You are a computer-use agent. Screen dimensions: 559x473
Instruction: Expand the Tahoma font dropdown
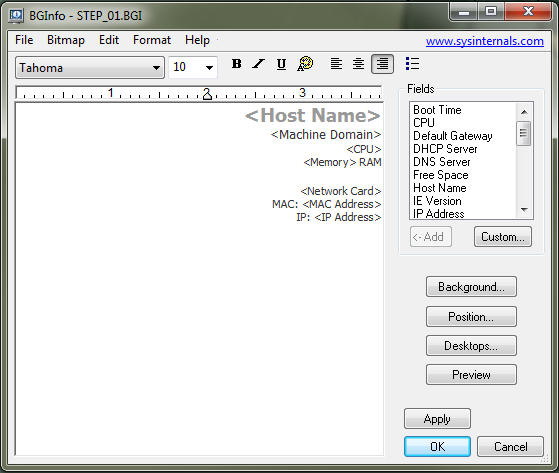90,67
